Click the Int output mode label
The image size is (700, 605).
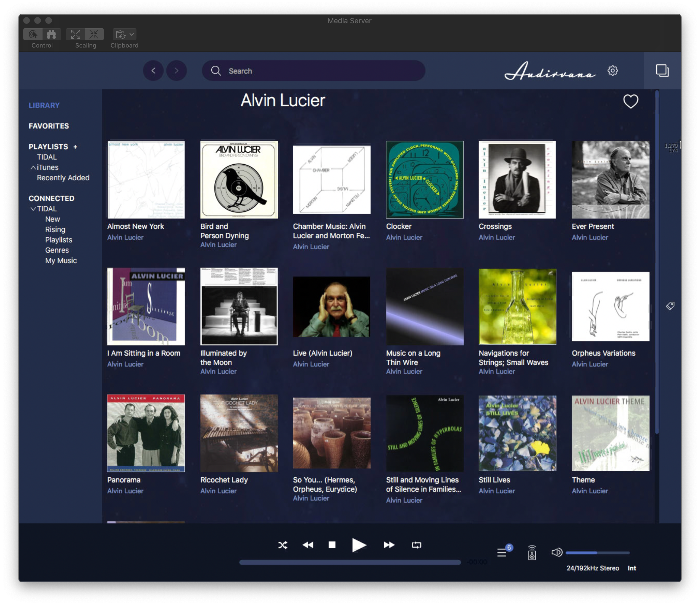click(631, 568)
